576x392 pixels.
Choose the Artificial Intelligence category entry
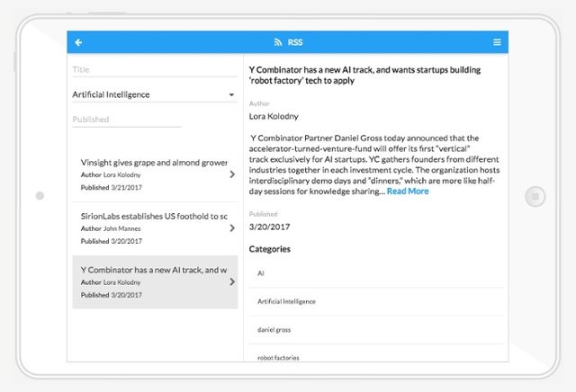coord(376,302)
